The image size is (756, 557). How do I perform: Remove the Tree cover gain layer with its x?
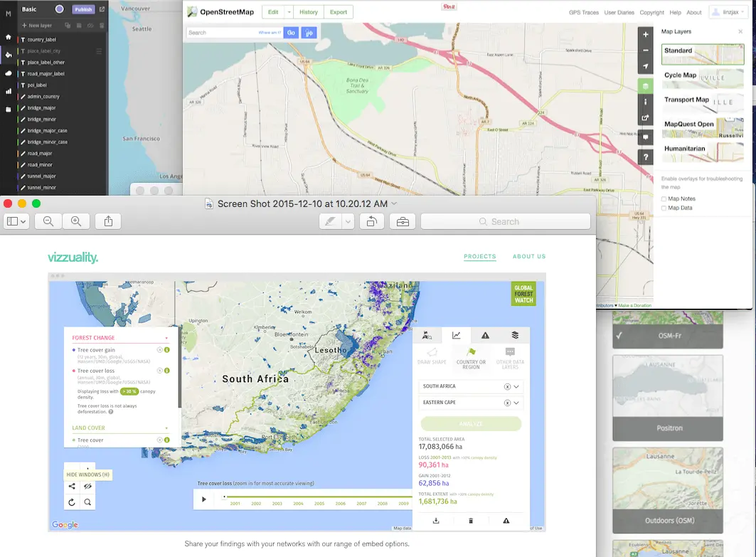click(159, 350)
